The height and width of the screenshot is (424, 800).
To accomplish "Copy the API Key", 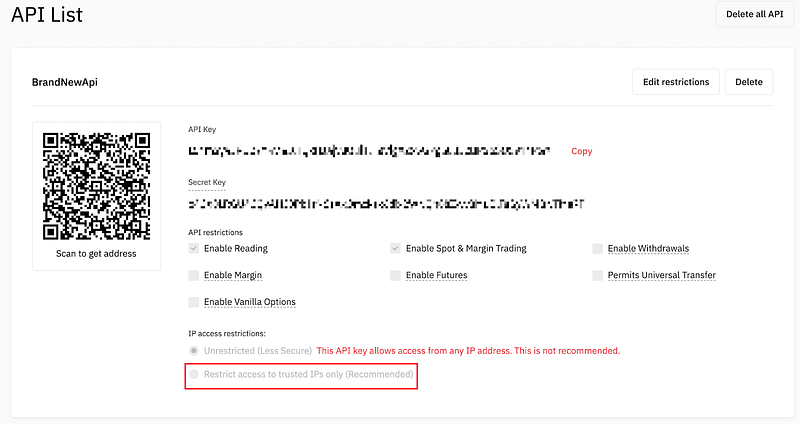I will coord(582,151).
